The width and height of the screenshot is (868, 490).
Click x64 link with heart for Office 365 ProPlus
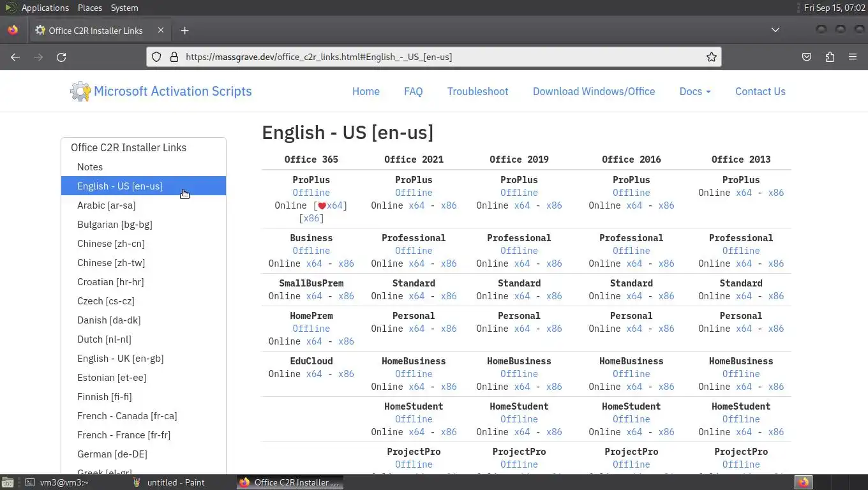click(331, 205)
